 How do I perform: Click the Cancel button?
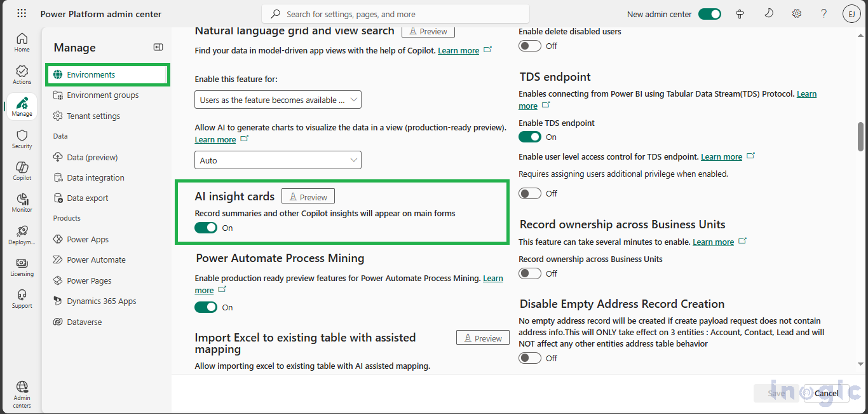827,393
